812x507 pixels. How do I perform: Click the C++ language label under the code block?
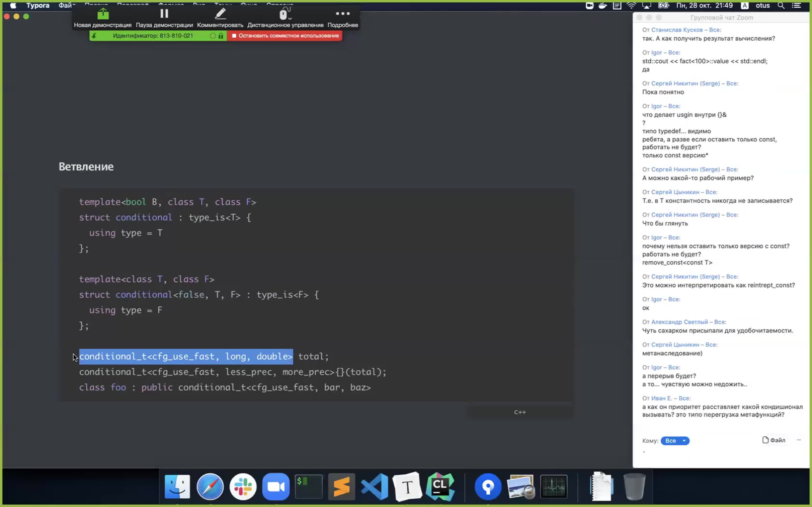[520, 412]
